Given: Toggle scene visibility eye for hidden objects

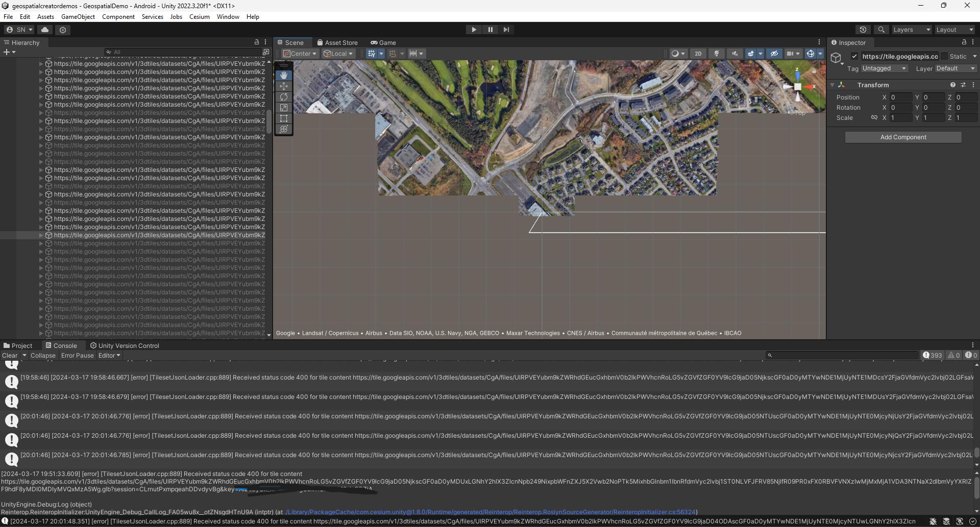Looking at the screenshot, I should click(x=774, y=54).
